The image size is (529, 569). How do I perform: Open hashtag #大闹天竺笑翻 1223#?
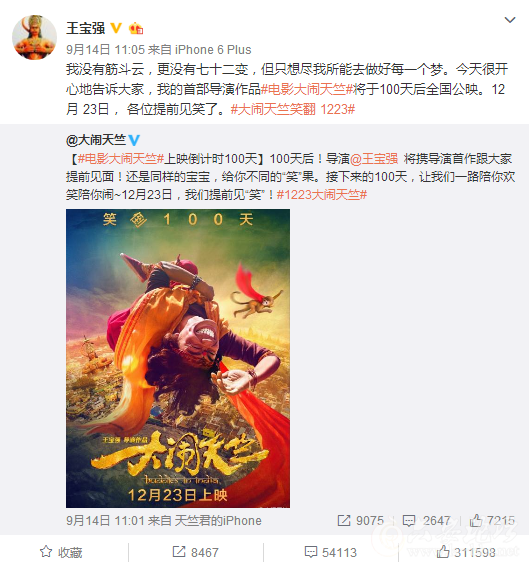point(293,109)
